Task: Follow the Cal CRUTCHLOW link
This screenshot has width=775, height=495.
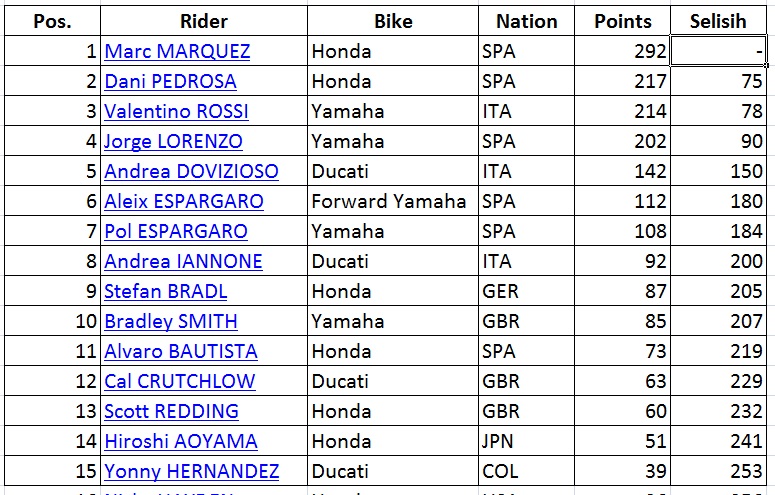Action: coord(180,382)
